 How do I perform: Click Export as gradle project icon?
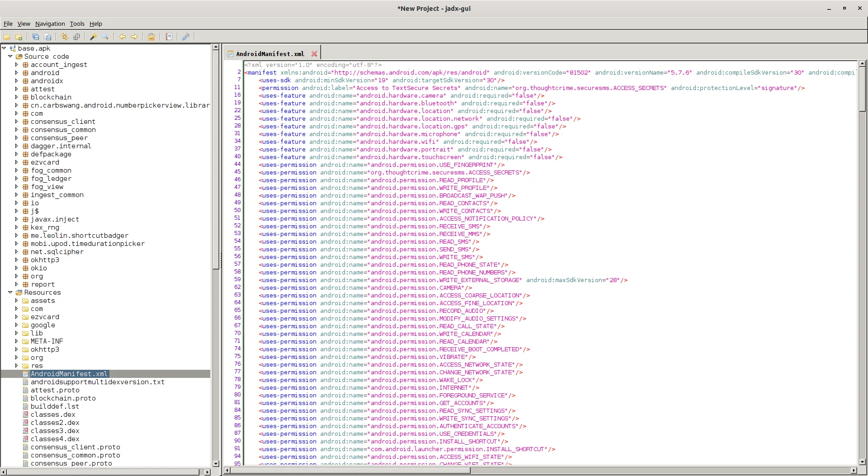tap(47, 37)
